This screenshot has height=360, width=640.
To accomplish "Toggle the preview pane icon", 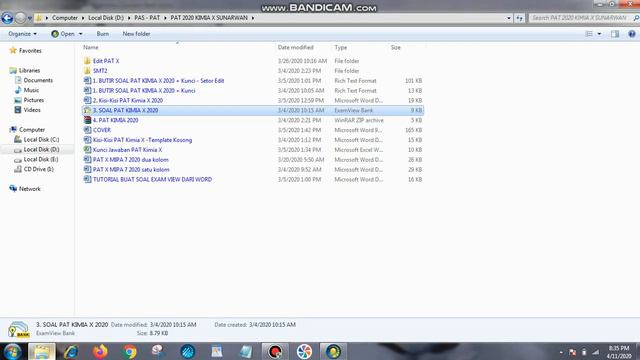I will tap(615, 34).
